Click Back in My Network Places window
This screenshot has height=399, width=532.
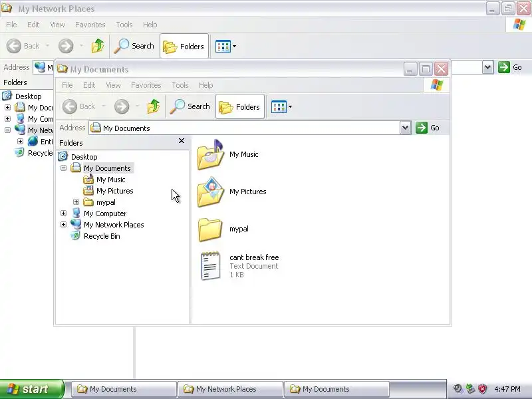click(23, 46)
